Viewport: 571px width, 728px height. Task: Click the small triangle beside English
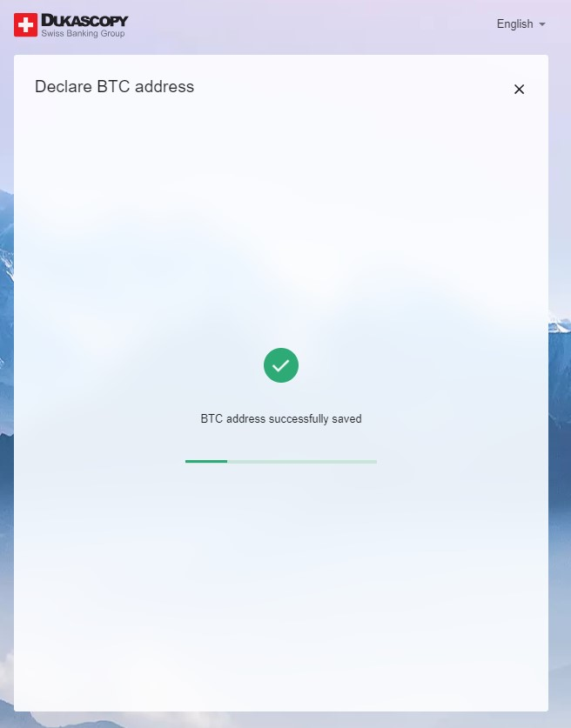coord(541,24)
